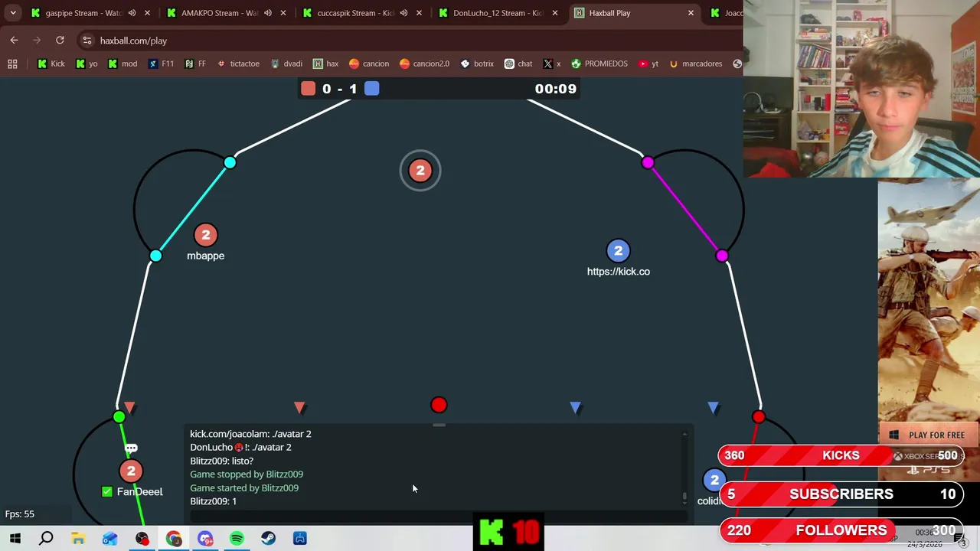Screen dimensions: 980x551
Task: Click the 00:09 game timer
Action: [x=555, y=89]
